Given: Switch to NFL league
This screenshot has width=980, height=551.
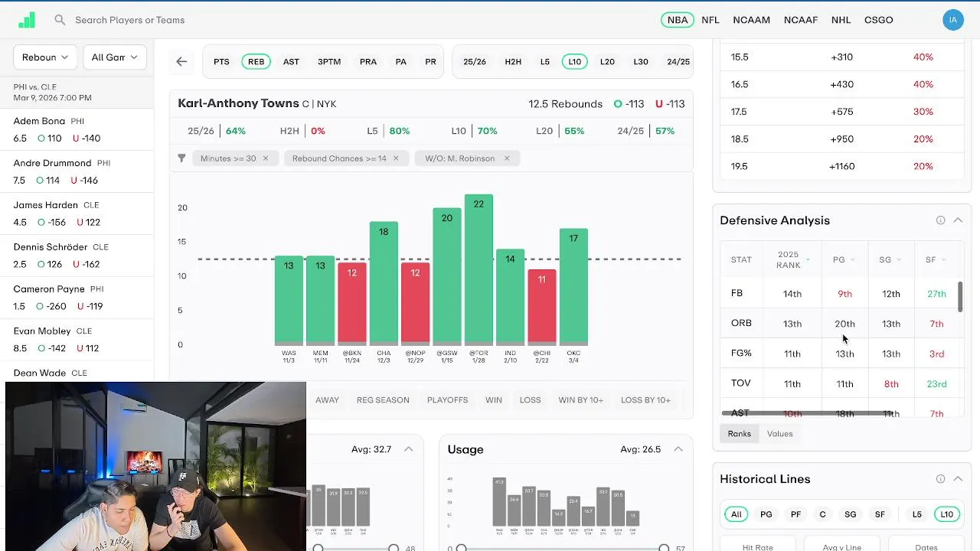Looking at the screenshot, I should [710, 20].
